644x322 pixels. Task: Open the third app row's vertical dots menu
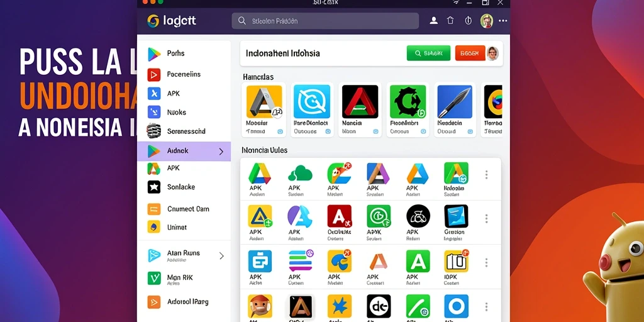tap(486, 262)
